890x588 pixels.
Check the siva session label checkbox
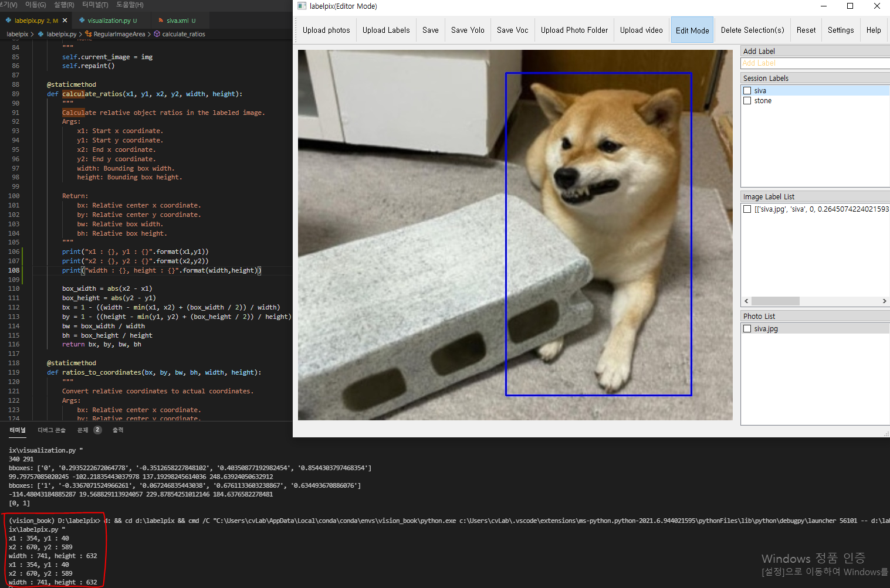[x=747, y=91]
